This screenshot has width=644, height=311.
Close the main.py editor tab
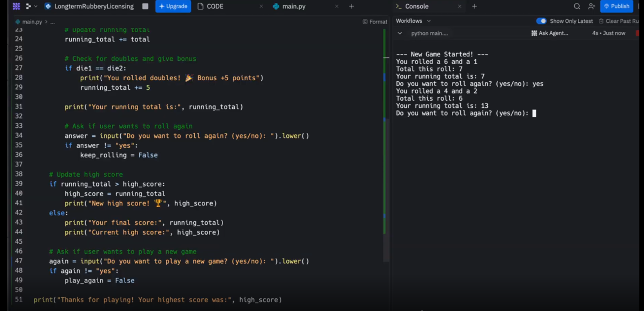click(x=336, y=6)
